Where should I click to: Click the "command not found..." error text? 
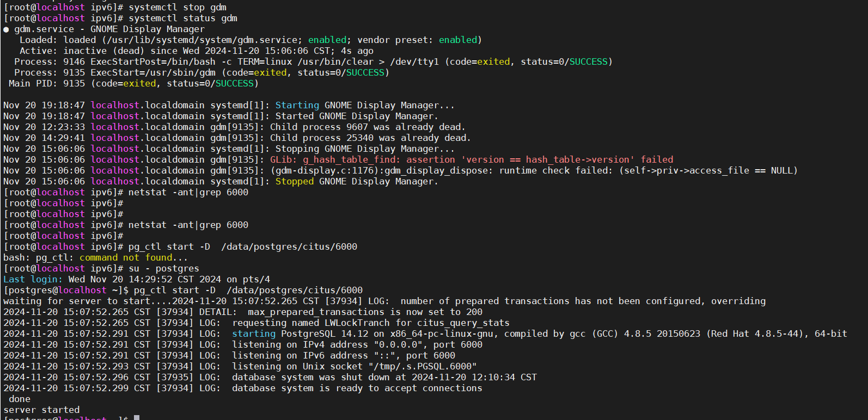click(133, 258)
